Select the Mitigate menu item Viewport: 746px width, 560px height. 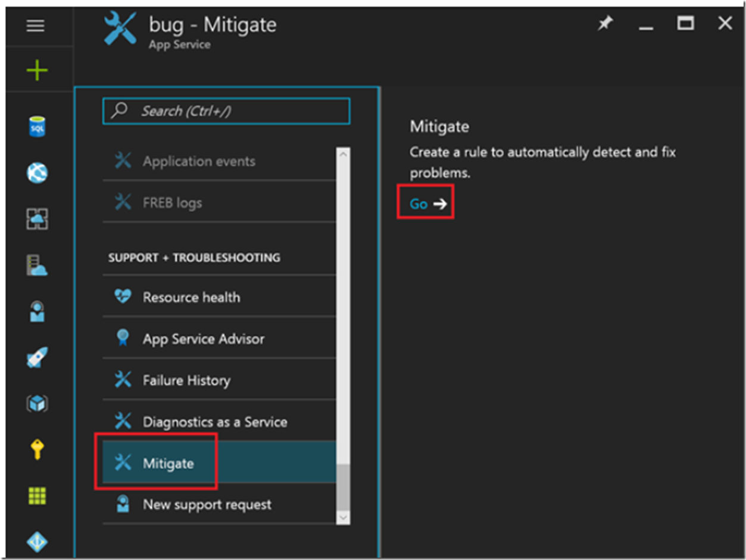pos(219,462)
